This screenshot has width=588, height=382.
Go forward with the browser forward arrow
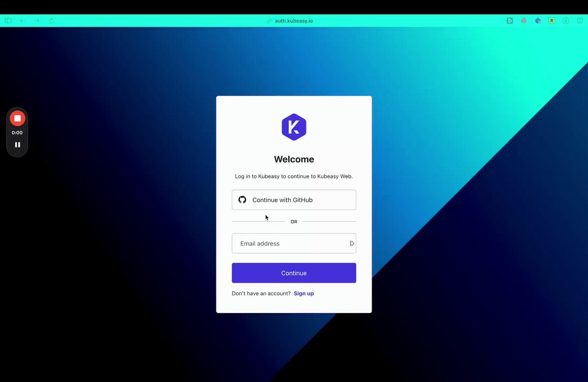(x=37, y=21)
